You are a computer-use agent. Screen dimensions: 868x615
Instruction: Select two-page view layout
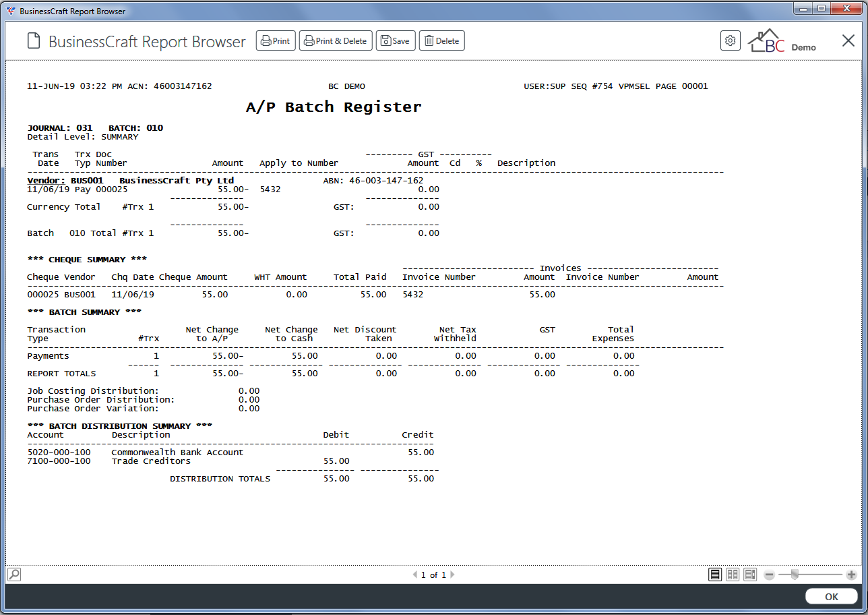click(x=733, y=575)
